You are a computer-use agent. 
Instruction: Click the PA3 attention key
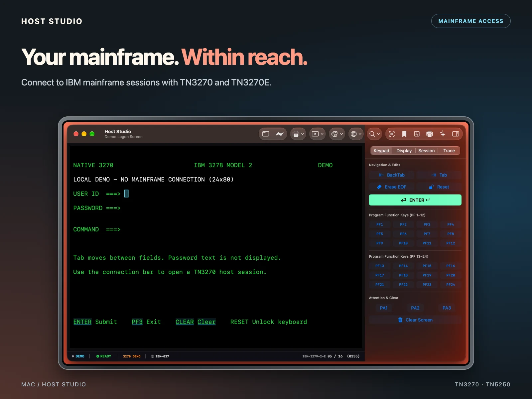click(447, 308)
